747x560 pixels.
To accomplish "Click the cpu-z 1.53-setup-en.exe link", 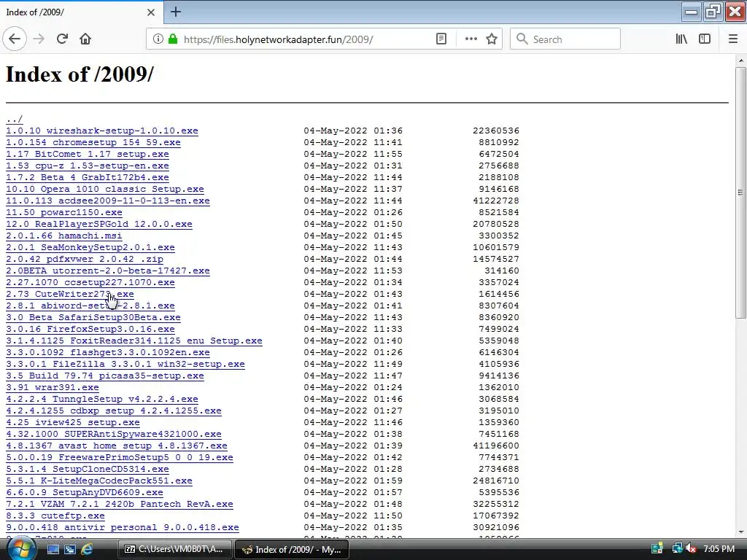I will coord(88,166).
